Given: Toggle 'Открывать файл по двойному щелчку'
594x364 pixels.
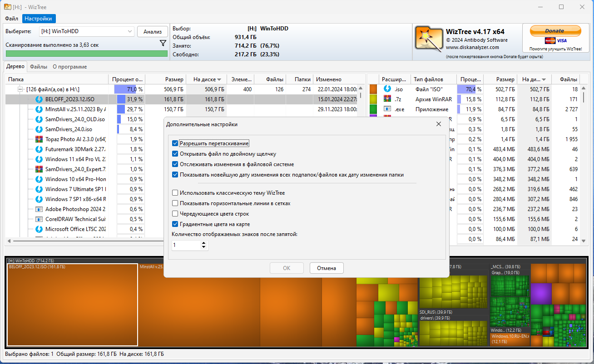Looking at the screenshot, I should pyautogui.click(x=175, y=154).
